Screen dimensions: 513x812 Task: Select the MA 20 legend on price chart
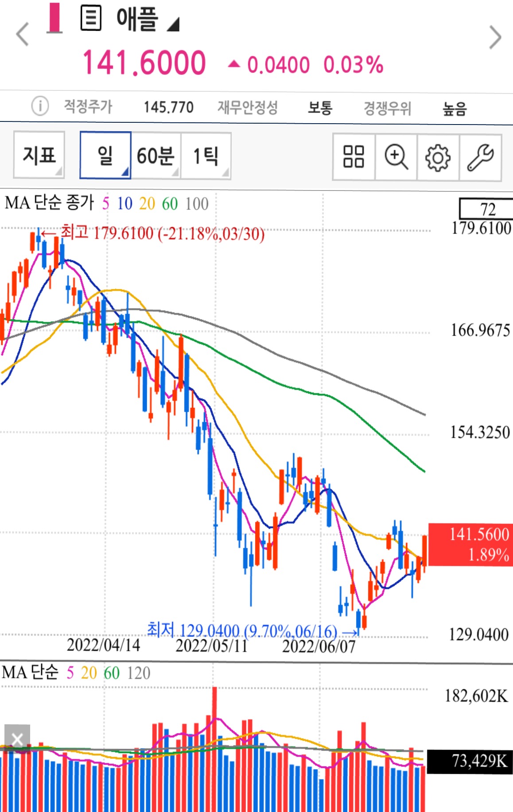point(147,203)
